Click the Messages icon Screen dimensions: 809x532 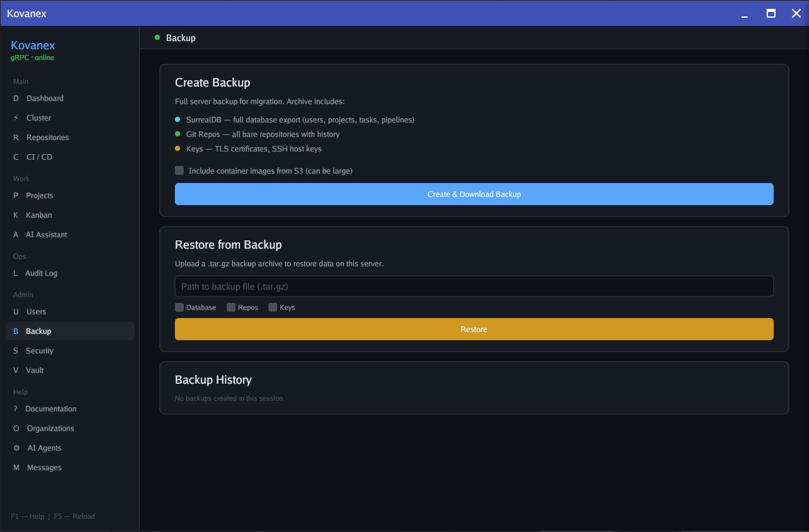coord(15,467)
